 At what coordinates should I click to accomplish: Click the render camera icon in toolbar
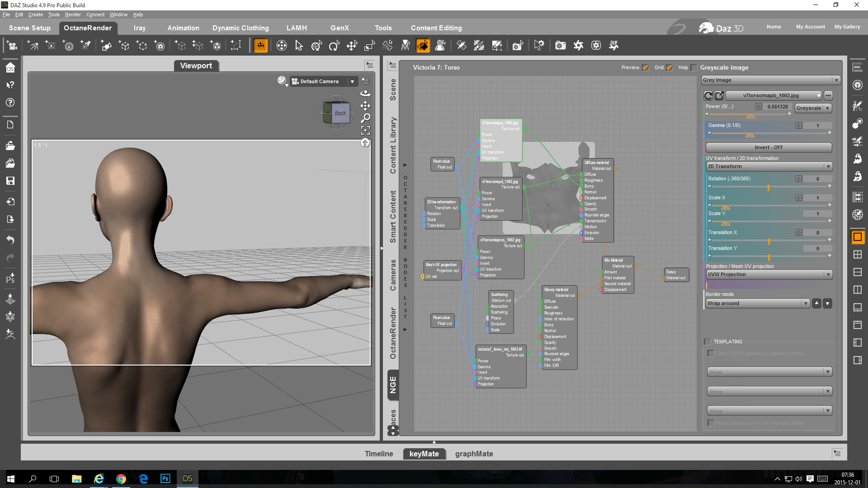tap(560, 46)
